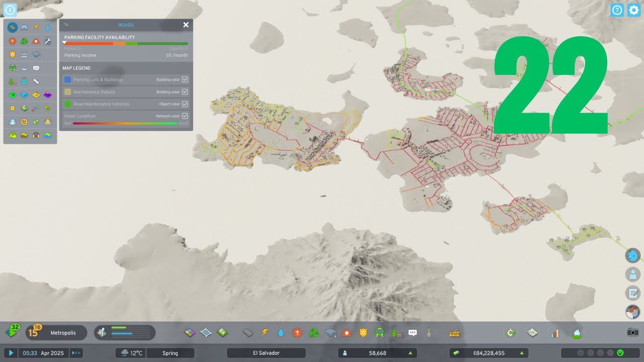Open the Transportation overview map icon
Image resolution: width=644 pixels, height=362 pixels.
[x=532, y=333]
